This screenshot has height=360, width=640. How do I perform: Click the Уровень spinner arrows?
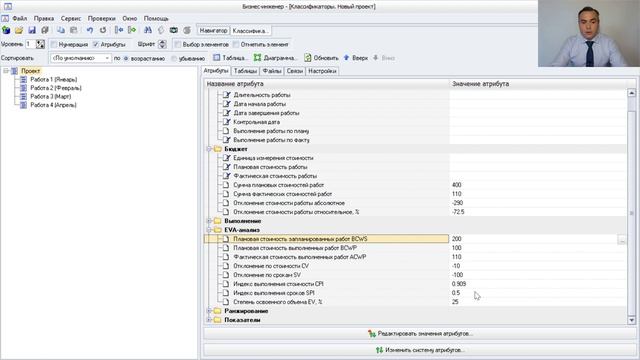(x=40, y=44)
